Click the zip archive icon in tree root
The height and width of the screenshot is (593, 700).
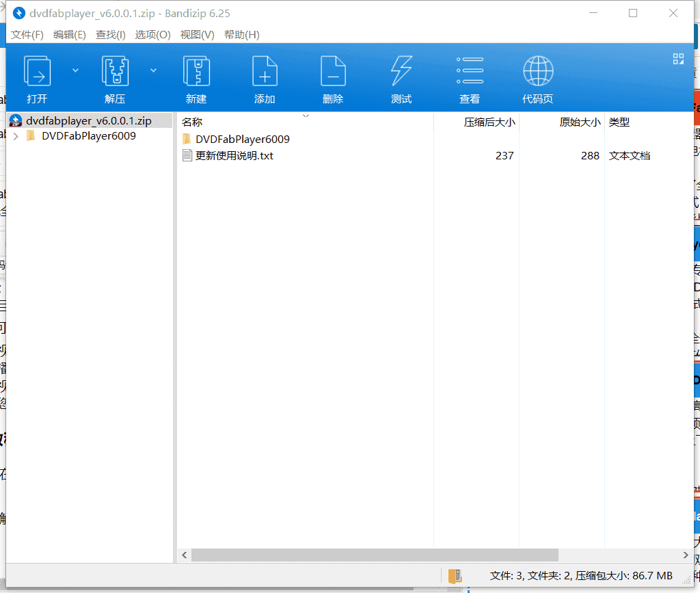(16, 120)
